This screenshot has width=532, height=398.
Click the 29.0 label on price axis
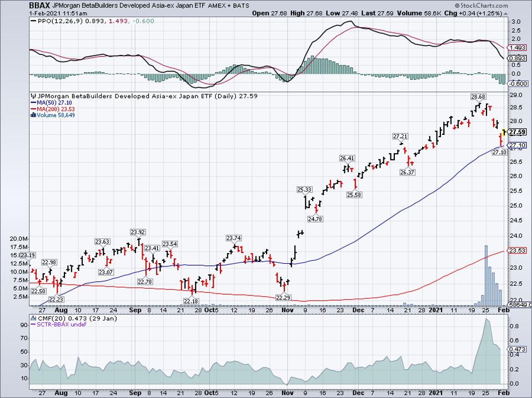pyautogui.click(x=516, y=95)
